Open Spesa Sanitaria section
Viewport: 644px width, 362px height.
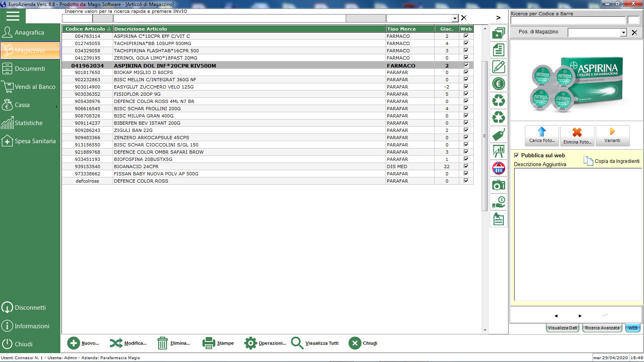click(30, 141)
